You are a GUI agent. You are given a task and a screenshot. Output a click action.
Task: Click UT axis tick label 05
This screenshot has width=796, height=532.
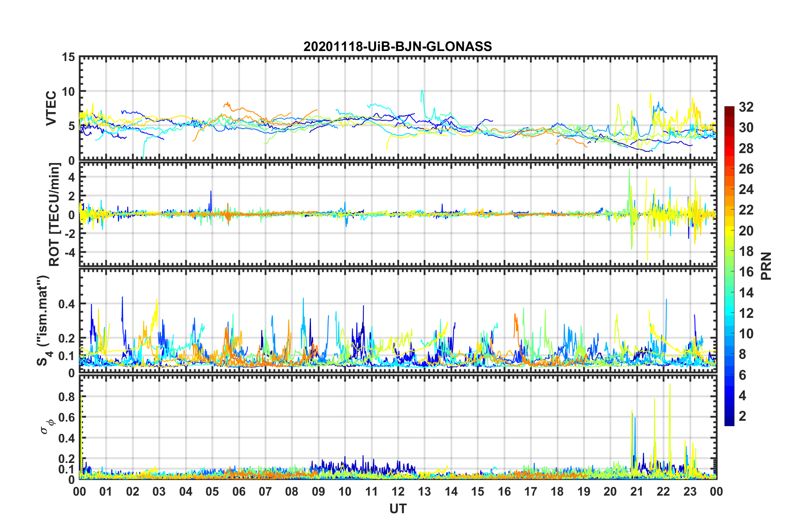click(x=212, y=491)
